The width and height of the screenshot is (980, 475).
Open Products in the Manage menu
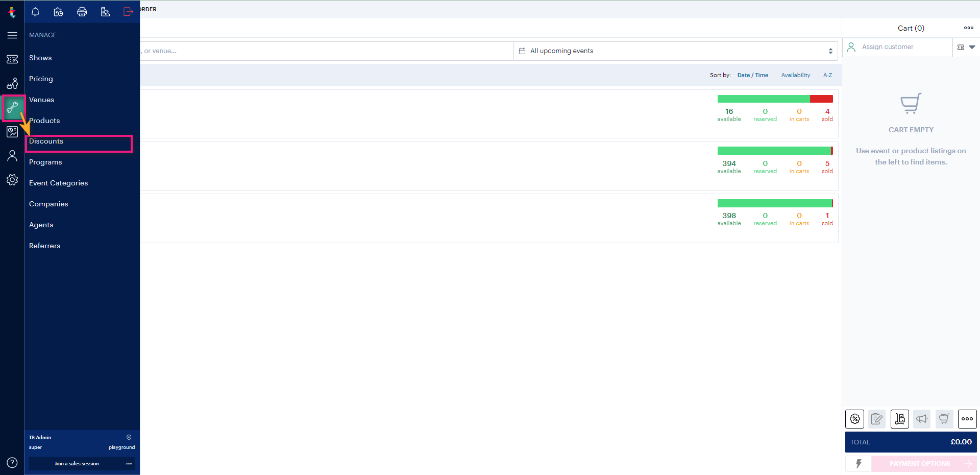click(44, 121)
